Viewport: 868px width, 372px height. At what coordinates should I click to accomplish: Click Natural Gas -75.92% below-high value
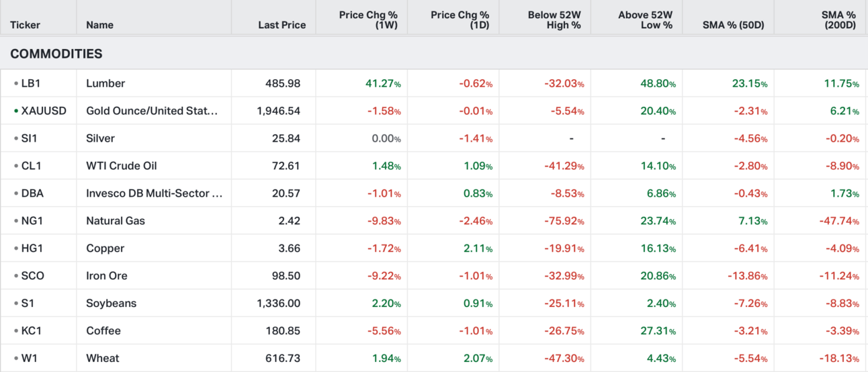[x=564, y=221]
